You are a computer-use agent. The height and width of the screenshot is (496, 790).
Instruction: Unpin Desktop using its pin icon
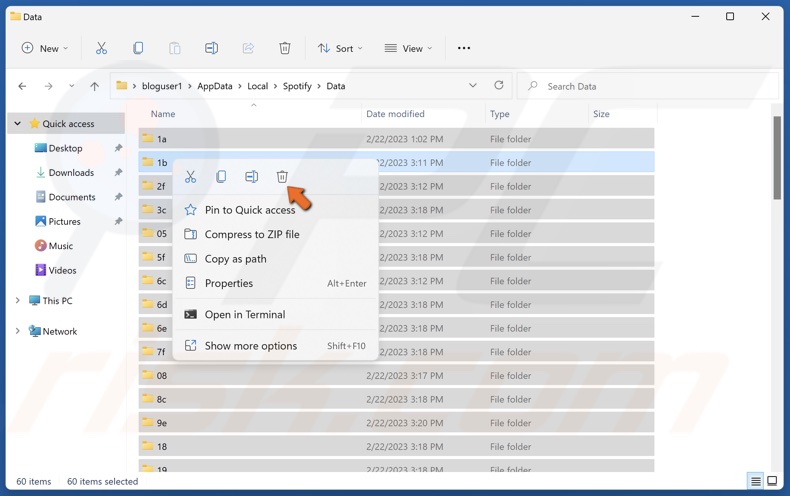(118, 148)
